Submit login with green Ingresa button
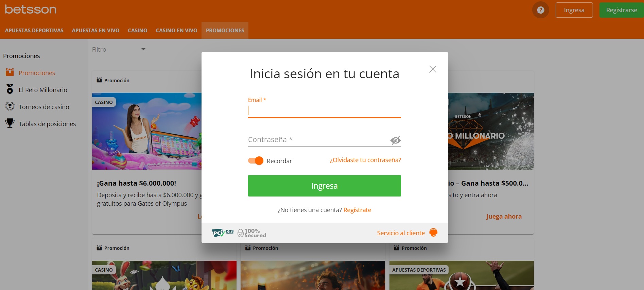644x290 pixels. coord(325,186)
